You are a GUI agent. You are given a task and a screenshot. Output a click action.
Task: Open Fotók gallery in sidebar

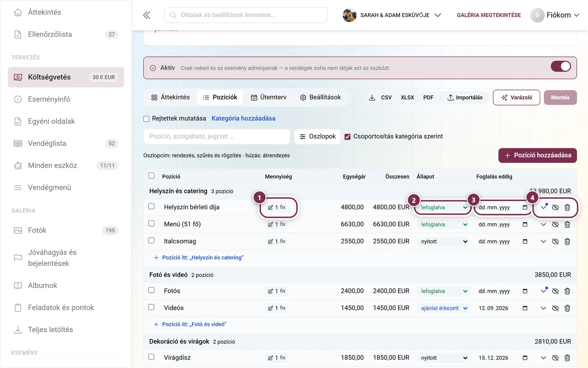point(66,230)
